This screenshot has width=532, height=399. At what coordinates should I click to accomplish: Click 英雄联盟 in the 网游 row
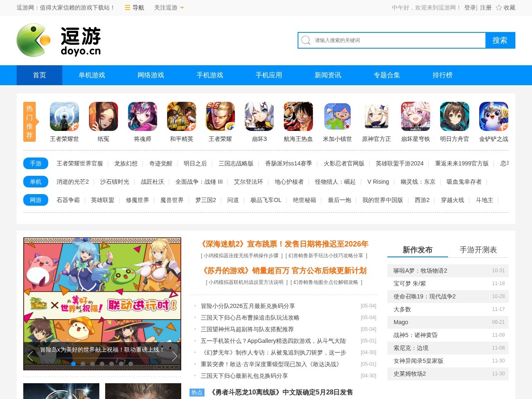(103, 200)
